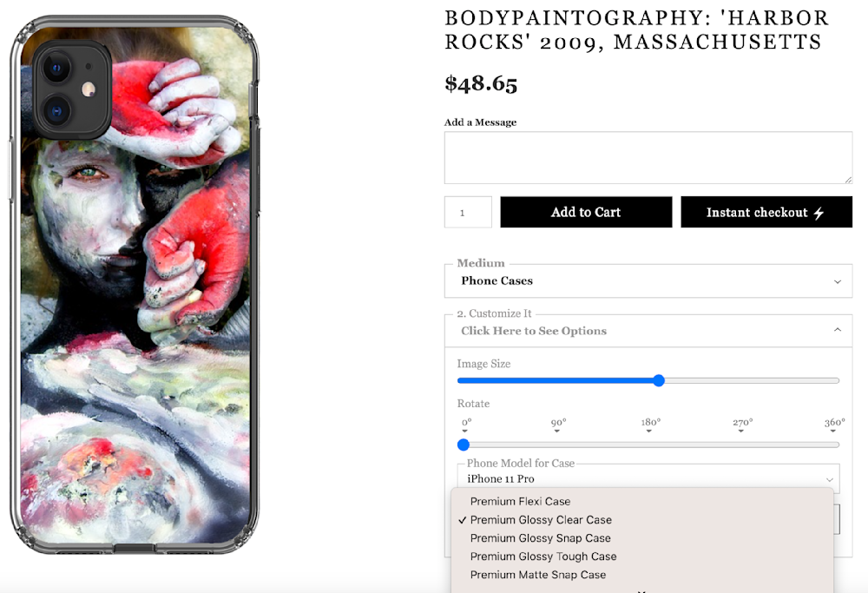The height and width of the screenshot is (593, 868).
Task: Click the Image Size slider handle
Action: (659, 380)
